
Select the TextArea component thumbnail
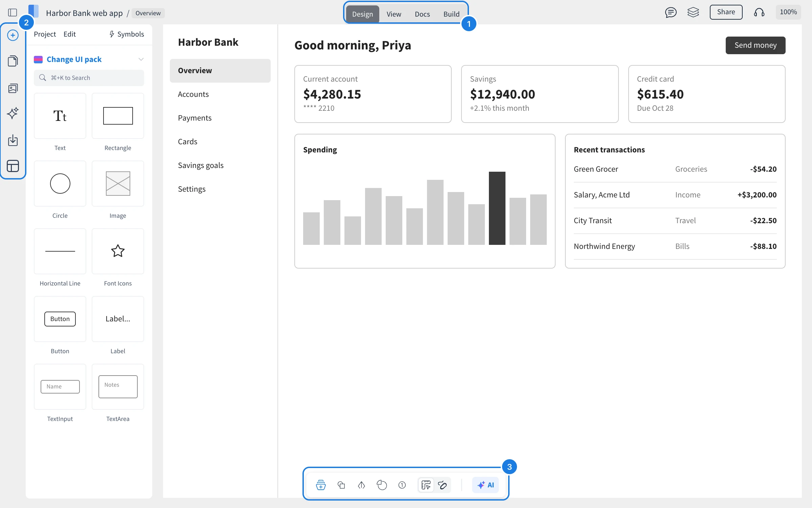point(118,387)
